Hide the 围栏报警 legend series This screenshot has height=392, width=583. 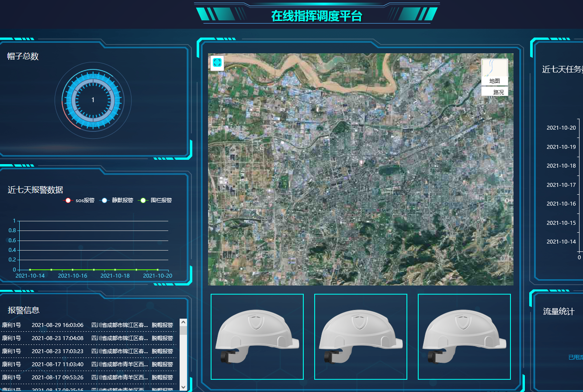coord(155,200)
